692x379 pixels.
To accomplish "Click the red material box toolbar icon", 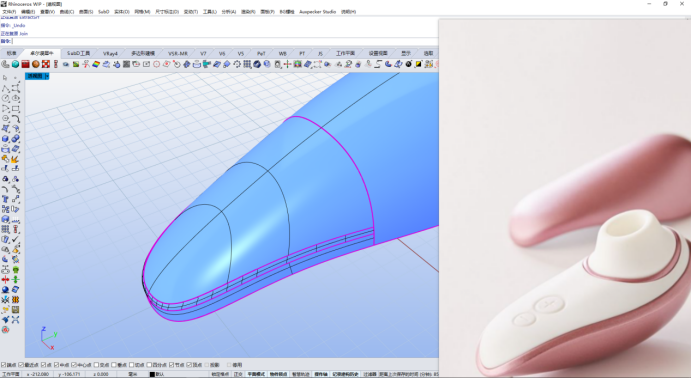I will click(x=26, y=64).
